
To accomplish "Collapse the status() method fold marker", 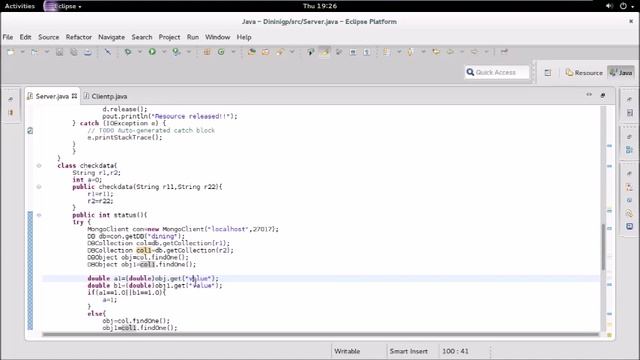I will pyautogui.click(x=39, y=215).
